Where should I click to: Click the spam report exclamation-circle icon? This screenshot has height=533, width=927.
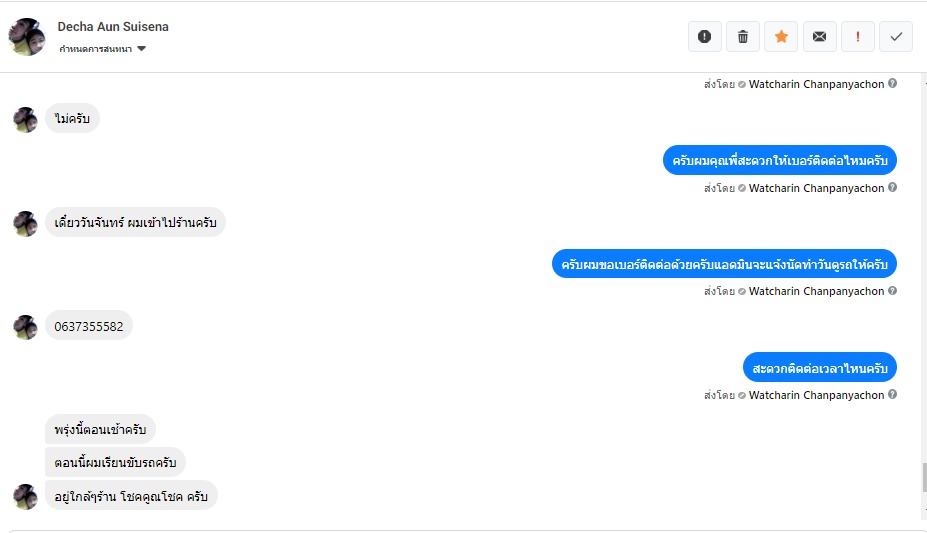click(704, 37)
